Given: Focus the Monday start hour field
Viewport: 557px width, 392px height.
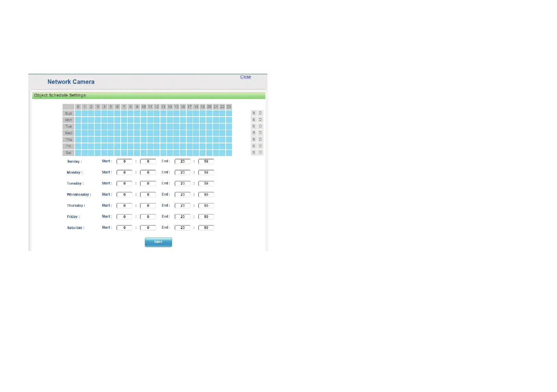Looking at the screenshot, I should (125, 172).
